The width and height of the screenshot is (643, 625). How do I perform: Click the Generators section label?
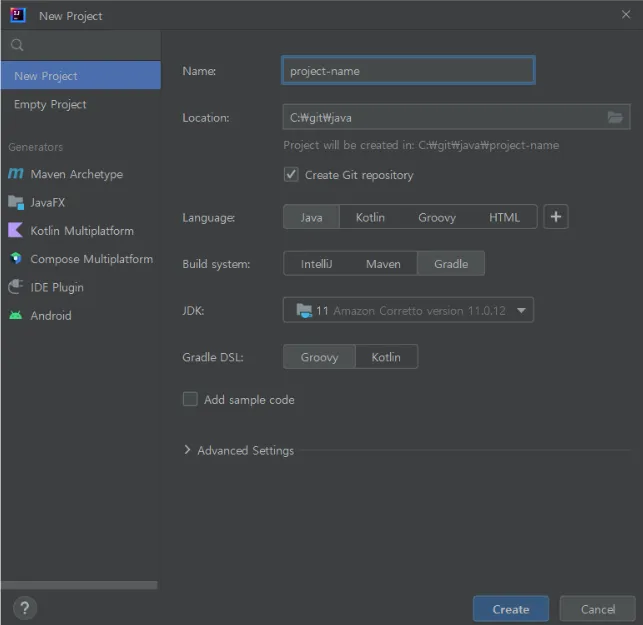click(x=35, y=147)
